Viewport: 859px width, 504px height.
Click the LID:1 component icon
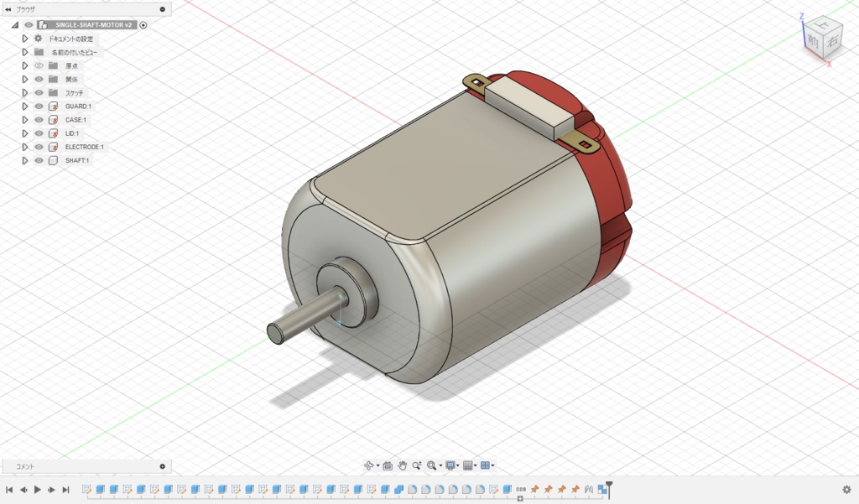click(53, 133)
